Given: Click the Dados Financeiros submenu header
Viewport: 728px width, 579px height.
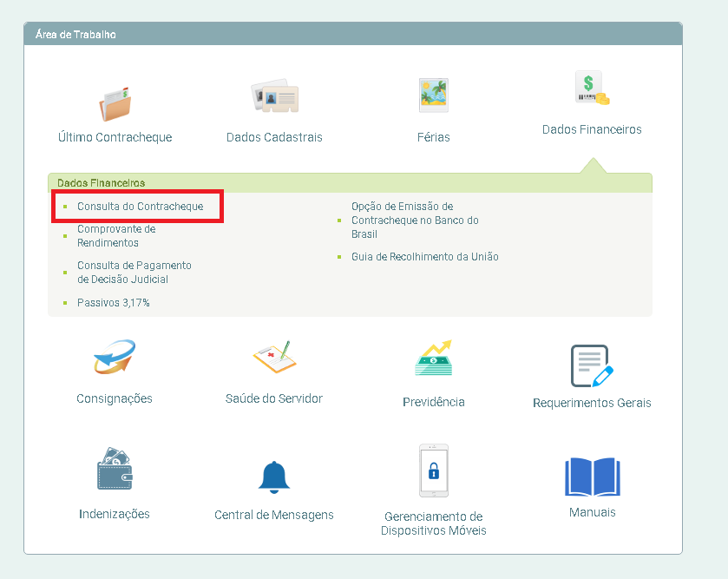Looking at the screenshot, I should (102, 183).
